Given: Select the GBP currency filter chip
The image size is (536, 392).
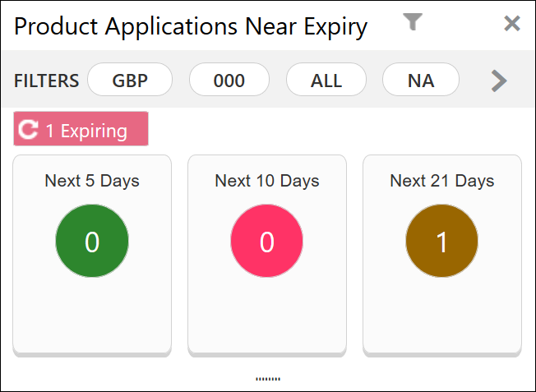Looking at the screenshot, I should click(x=130, y=80).
